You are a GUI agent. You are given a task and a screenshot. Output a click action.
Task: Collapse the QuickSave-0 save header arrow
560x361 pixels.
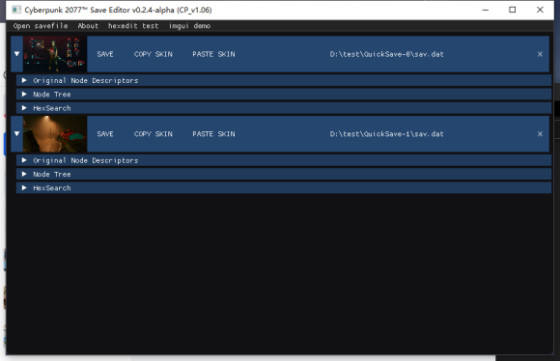tap(17, 54)
